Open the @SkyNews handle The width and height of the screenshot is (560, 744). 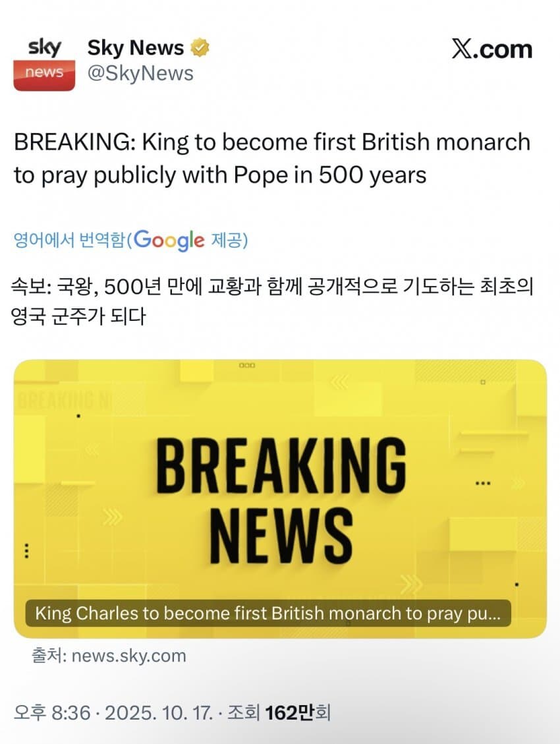pyautogui.click(x=140, y=73)
